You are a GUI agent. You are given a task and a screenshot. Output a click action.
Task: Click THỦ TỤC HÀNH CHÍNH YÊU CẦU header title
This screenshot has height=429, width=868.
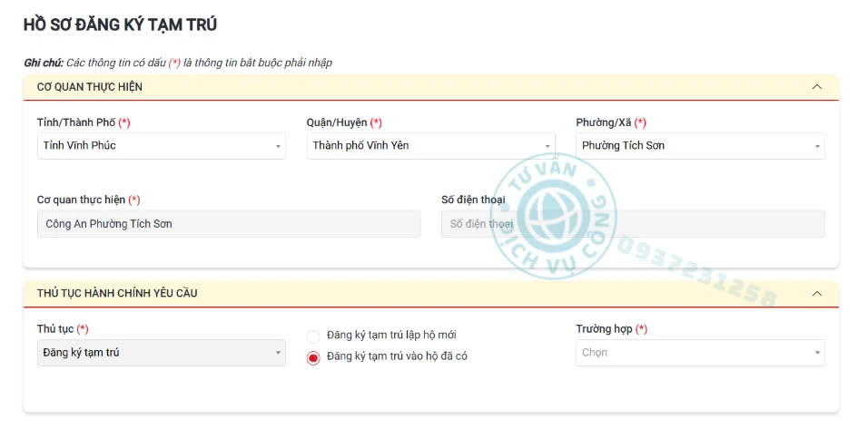pos(117,294)
